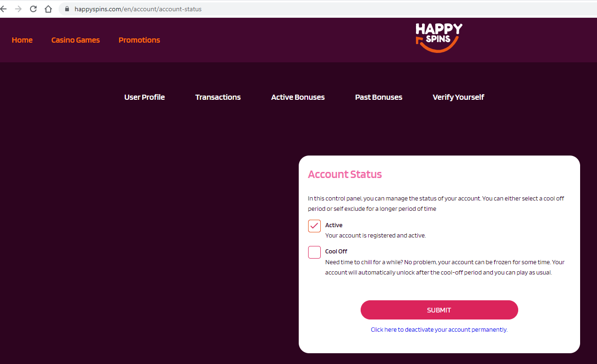Image resolution: width=597 pixels, height=364 pixels.
Task: Go to Casino Games
Action: [x=76, y=40]
